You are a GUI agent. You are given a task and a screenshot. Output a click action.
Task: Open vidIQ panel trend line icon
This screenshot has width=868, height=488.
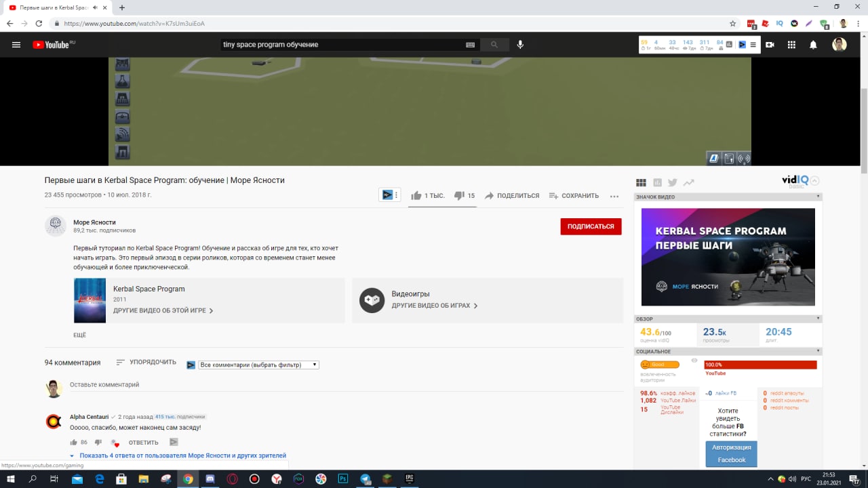pos(689,182)
